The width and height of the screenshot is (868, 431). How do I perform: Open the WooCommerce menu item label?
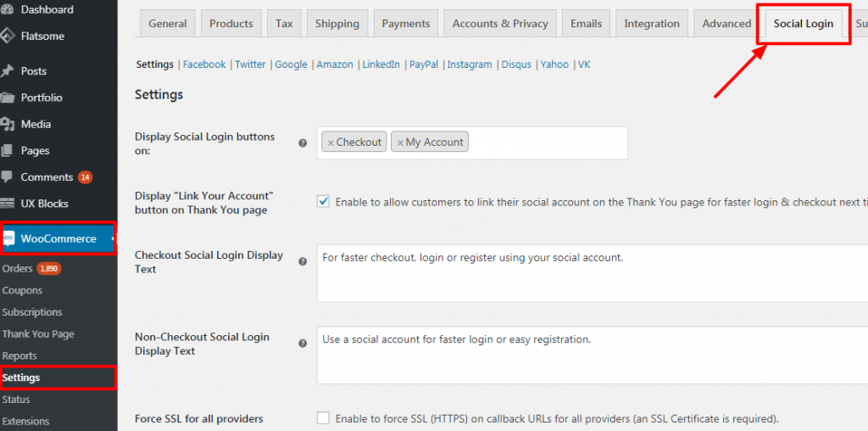58,238
